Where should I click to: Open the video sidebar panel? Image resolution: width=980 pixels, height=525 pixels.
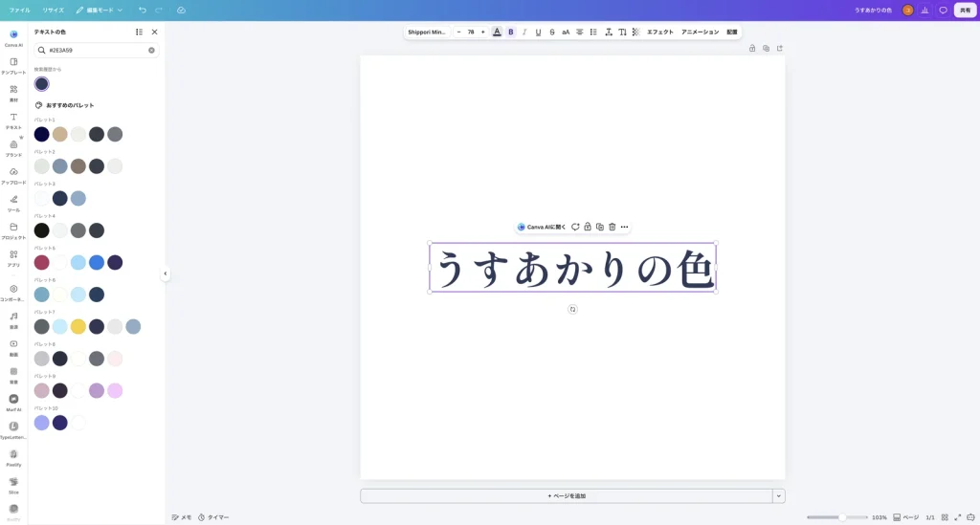[13, 347]
